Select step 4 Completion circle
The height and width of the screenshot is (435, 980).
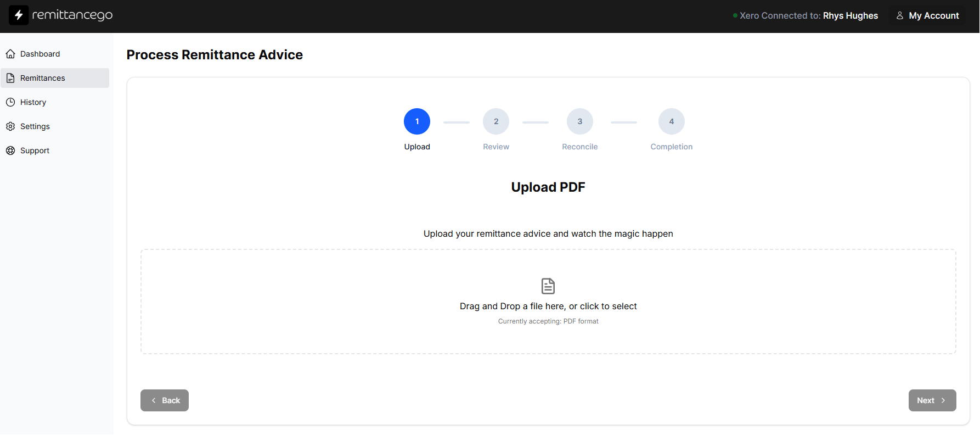672,121
